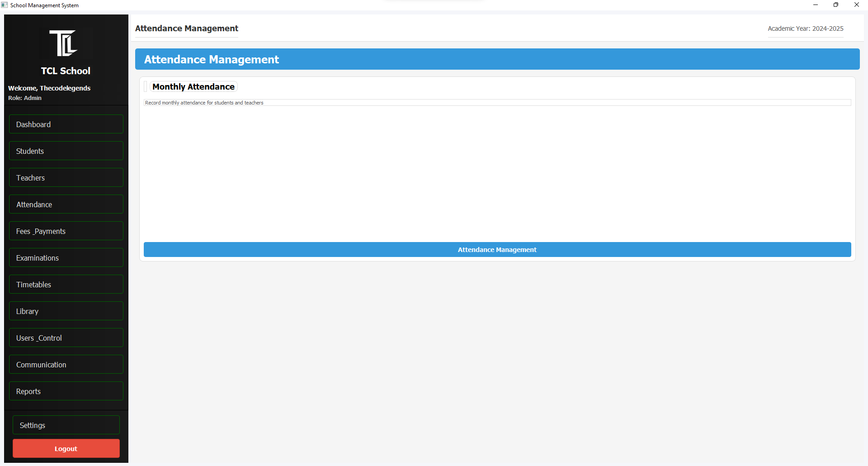Click the TCL School logo
Viewport: 868px width, 466px height.
(63, 43)
